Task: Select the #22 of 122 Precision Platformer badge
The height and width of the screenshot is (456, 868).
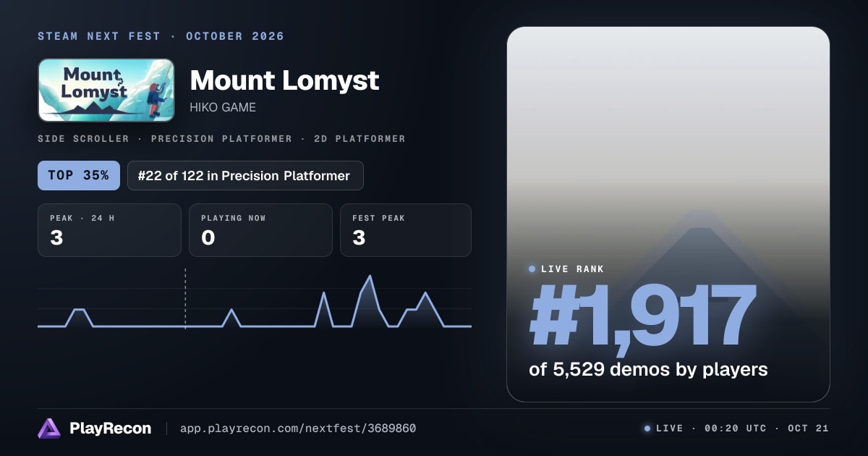Action: click(x=245, y=175)
